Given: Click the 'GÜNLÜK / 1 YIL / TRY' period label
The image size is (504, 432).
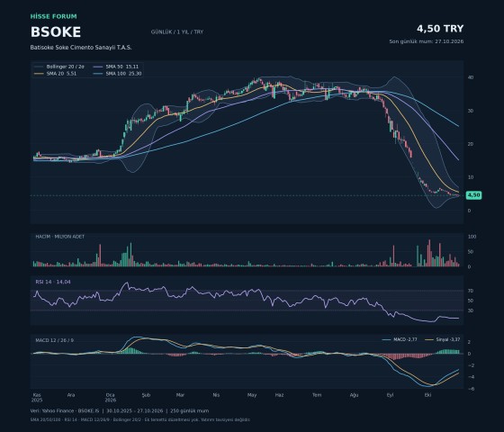Looking at the screenshot, I should coord(177,32).
